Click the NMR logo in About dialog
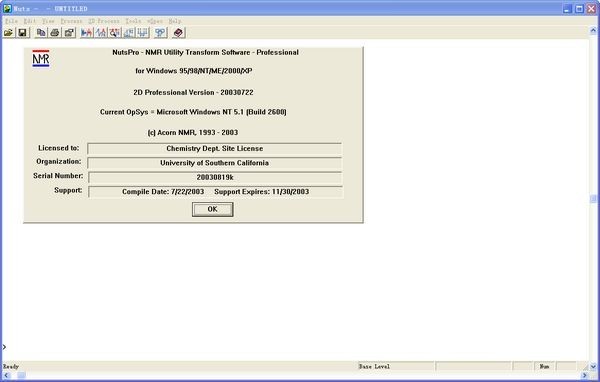Image resolution: width=600 pixels, height=382 pixels. (41, 59)
